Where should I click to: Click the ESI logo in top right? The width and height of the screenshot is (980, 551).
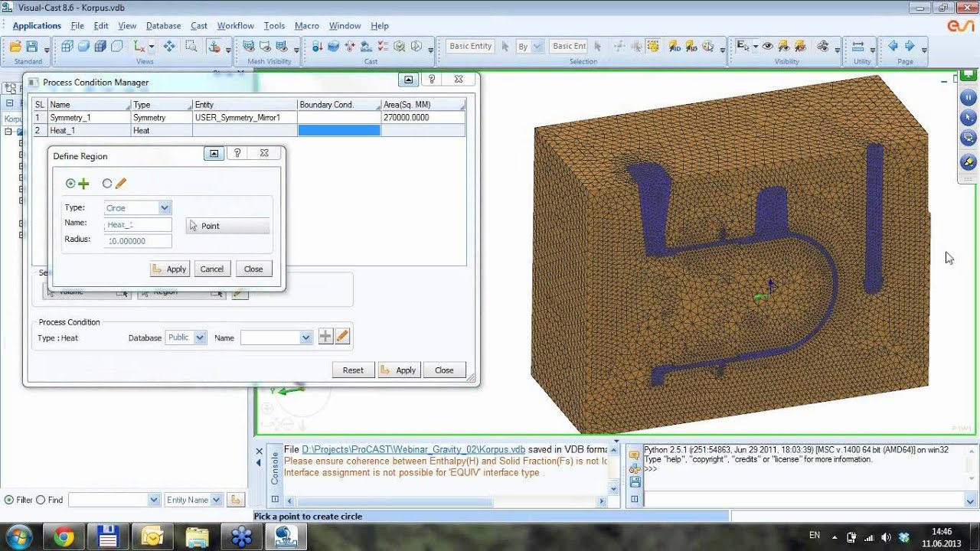click(960, 26)
